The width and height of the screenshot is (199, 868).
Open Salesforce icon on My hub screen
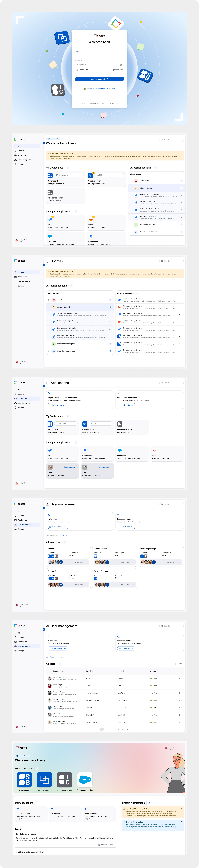click(x=50, y=236)
